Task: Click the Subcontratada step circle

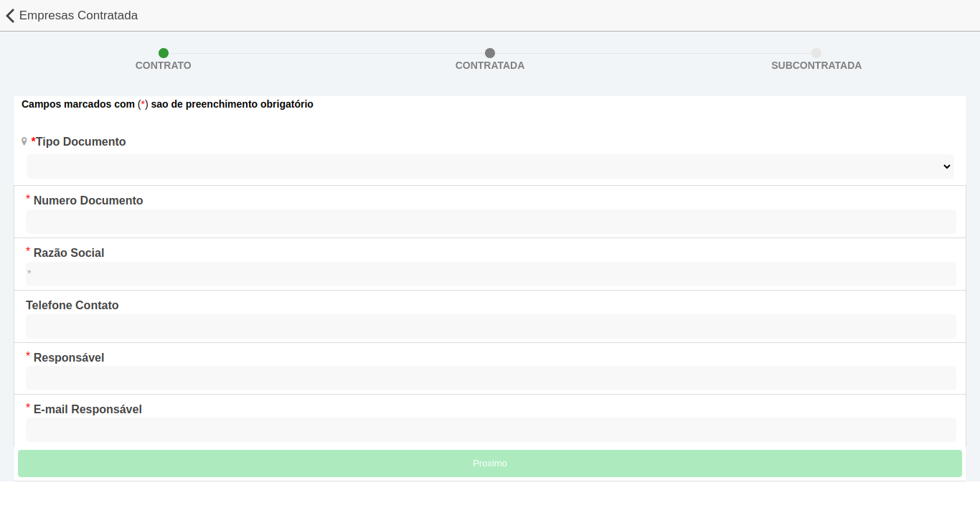Action: (x=816, y=53)
